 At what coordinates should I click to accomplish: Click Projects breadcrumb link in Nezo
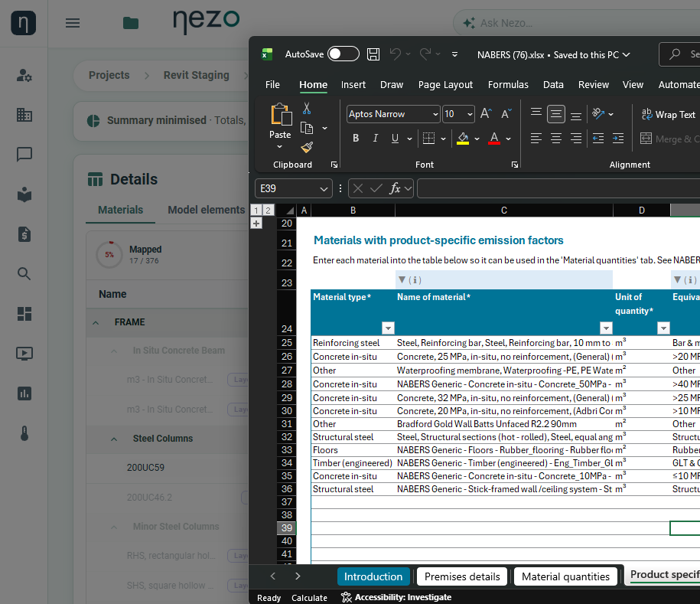click(x=109, y=75)
